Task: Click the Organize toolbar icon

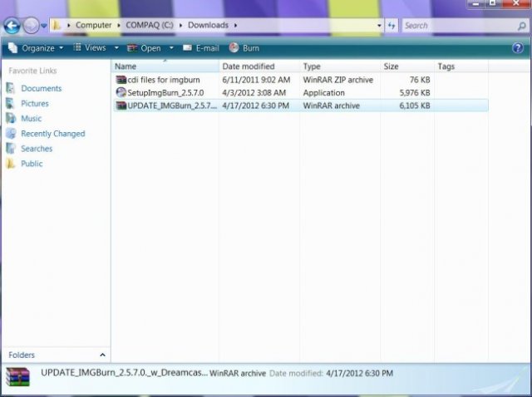Action: (x=13, y=48)
